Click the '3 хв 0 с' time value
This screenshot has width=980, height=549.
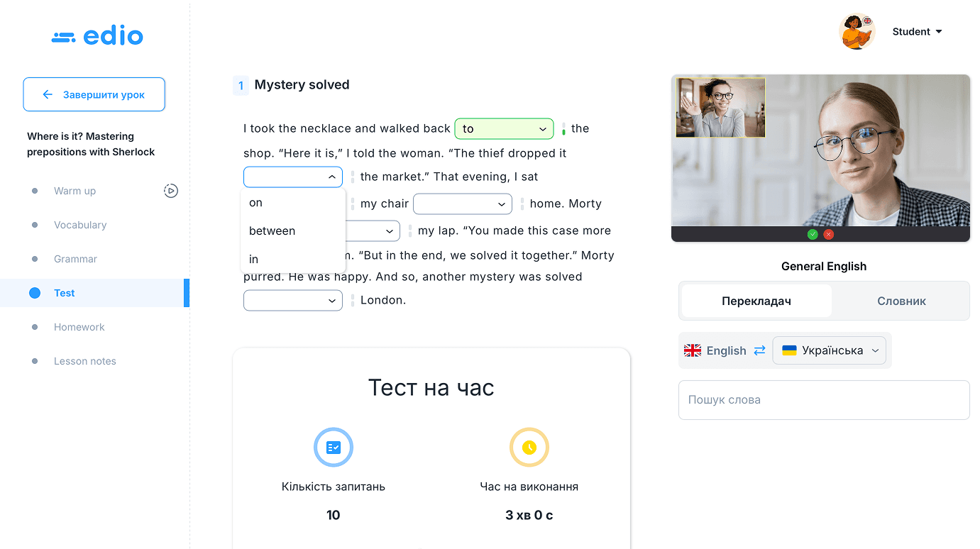[529, 515]
